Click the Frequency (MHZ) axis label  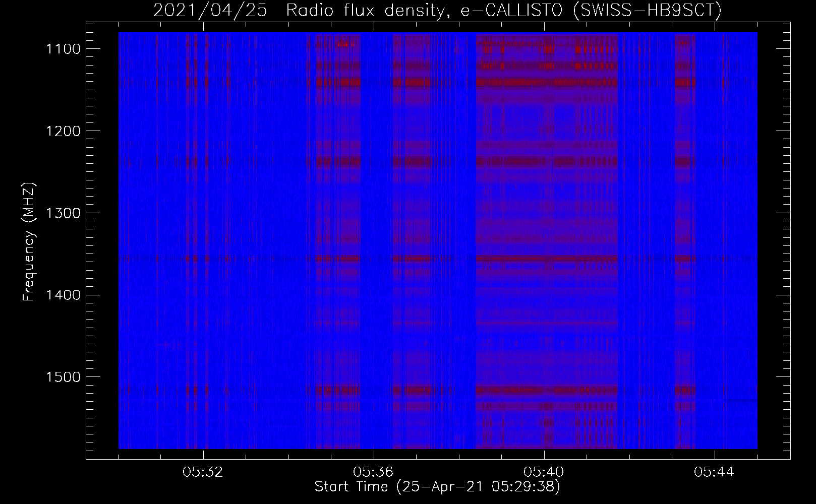click(29, 241)
